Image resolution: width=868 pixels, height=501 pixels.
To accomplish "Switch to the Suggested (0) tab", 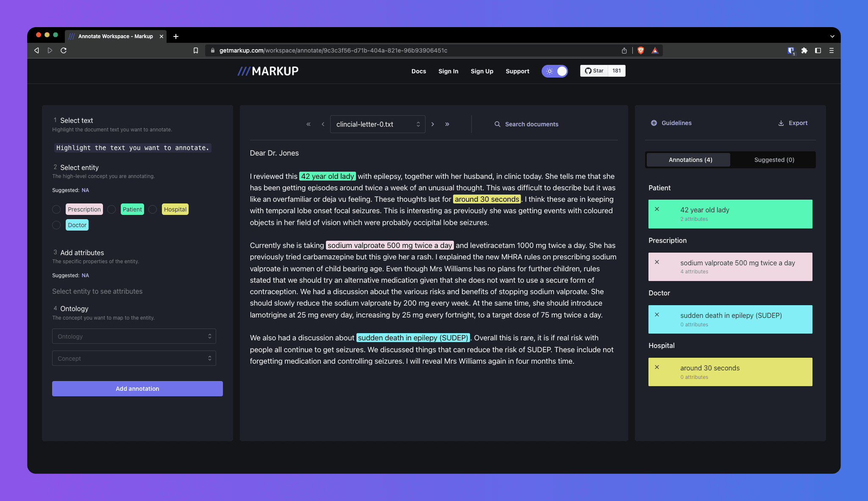I will (x=774, y=160).
